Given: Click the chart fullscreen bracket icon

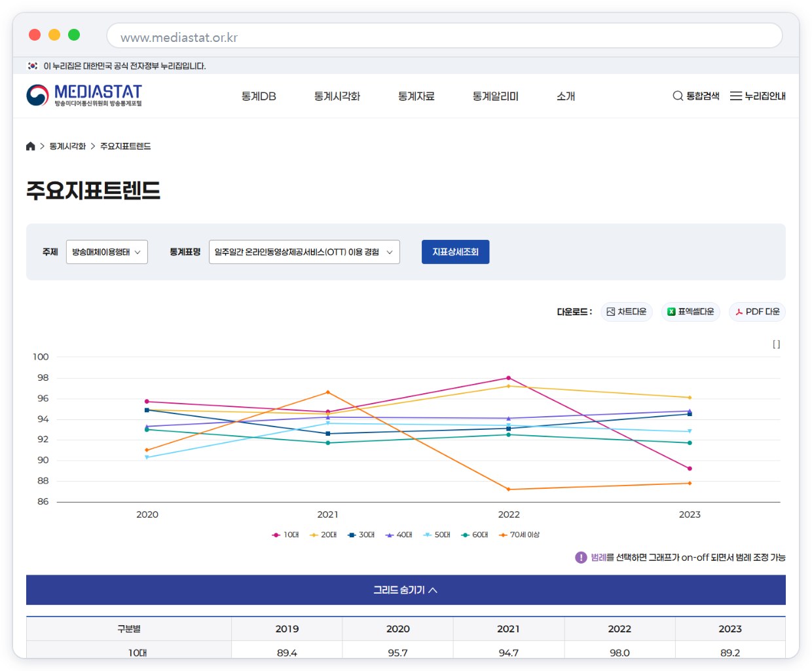Looking at the screenshot, I should pos(776,344).
